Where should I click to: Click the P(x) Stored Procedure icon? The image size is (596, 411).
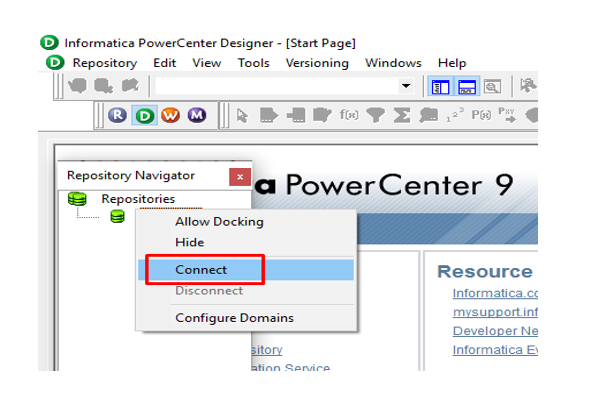pyautogui.click(x=481, y=114)
